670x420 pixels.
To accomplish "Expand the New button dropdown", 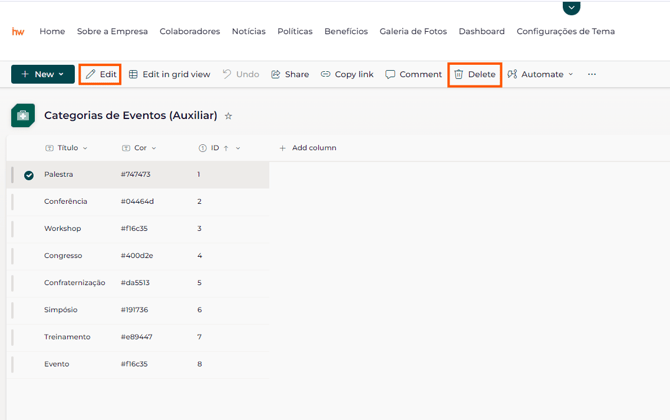I will [x=61, y=75].
